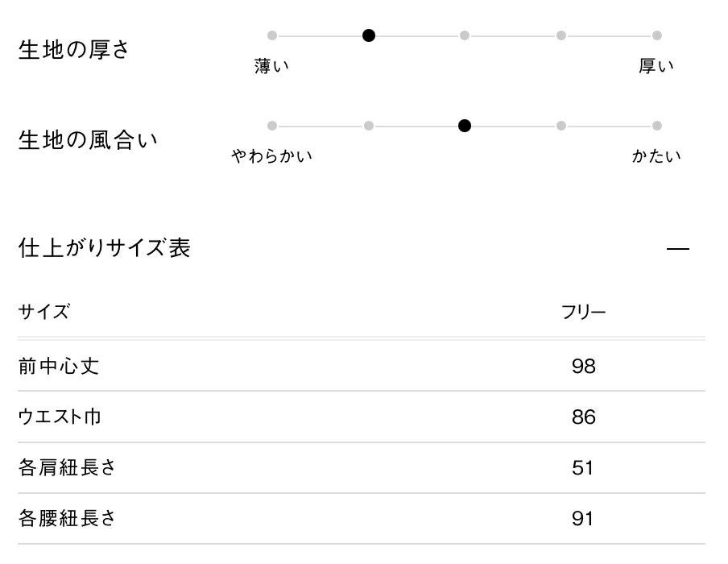This screenshot has height=564, width=728.
Task: Click the 仕上がりサイズ表 heading
Action: click(x=105, y=248)
